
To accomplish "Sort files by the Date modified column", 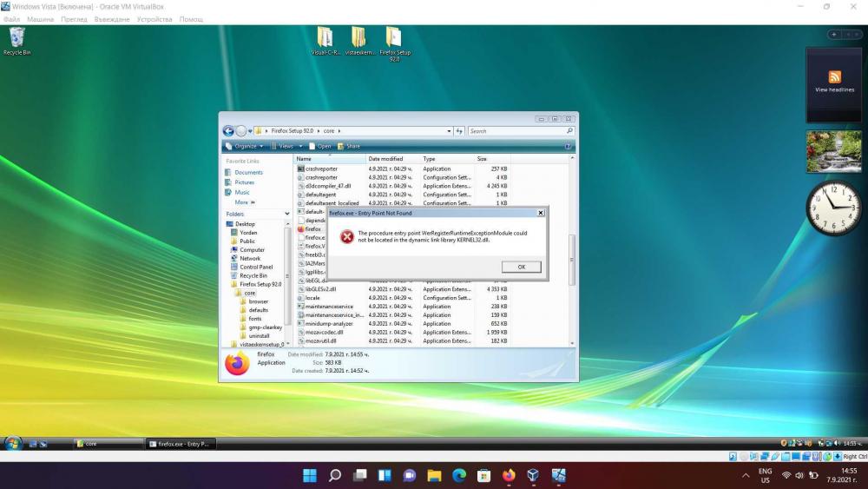I will (385, 159).
